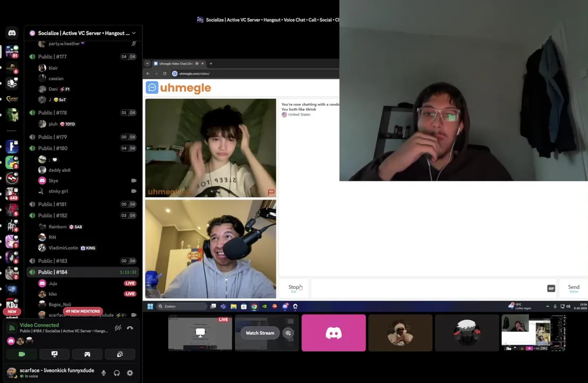Viewport: 588px width, 383px height.
Task: Click the Zoeken taskbar search box
Action: coord(182,306)
